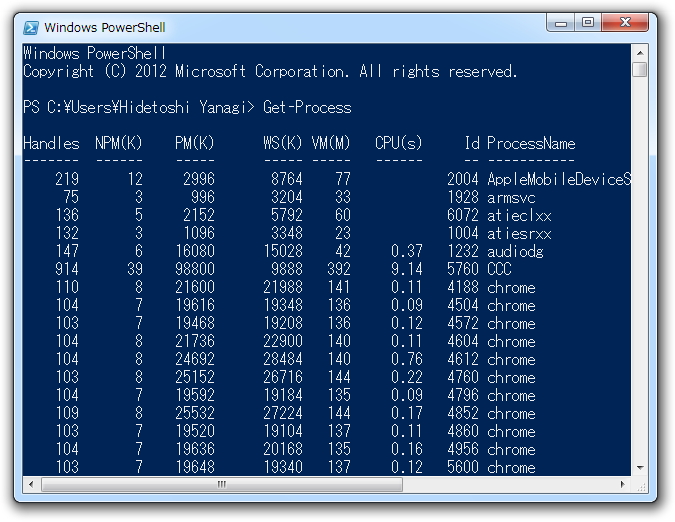Click chrome row with Id 4572

tap(295, 323)
